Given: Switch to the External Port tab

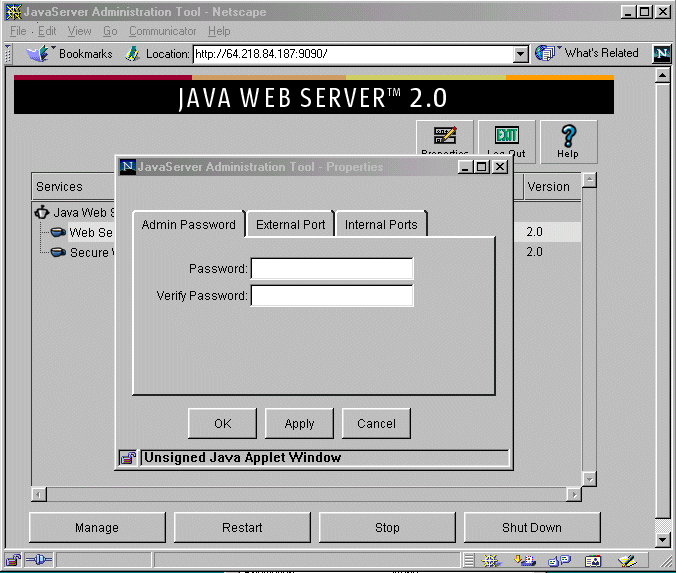Looking at the screenshot, I should pyautogui.click(x=291, y=225).
